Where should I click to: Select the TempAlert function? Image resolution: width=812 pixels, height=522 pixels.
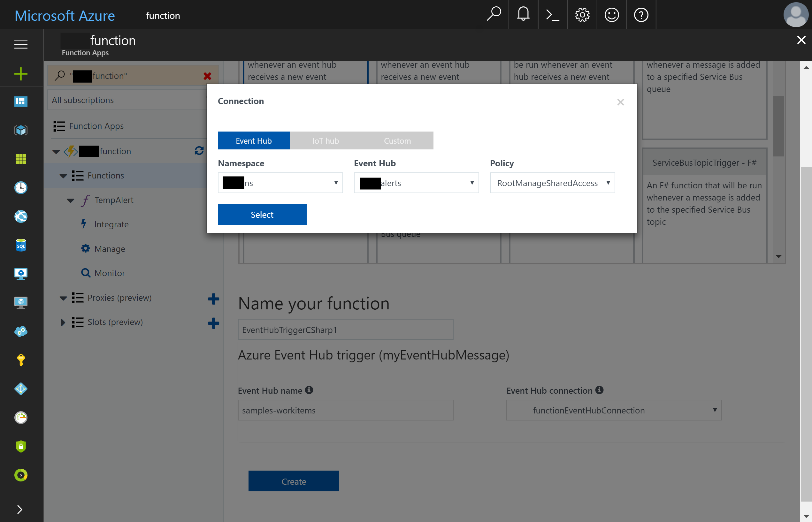(x=114, y=200)
